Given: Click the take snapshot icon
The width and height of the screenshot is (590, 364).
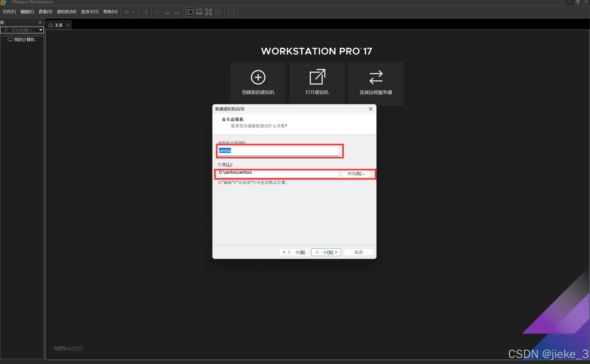Looking at the screenshot, I should pyautogui.click(x=158, y=12).
